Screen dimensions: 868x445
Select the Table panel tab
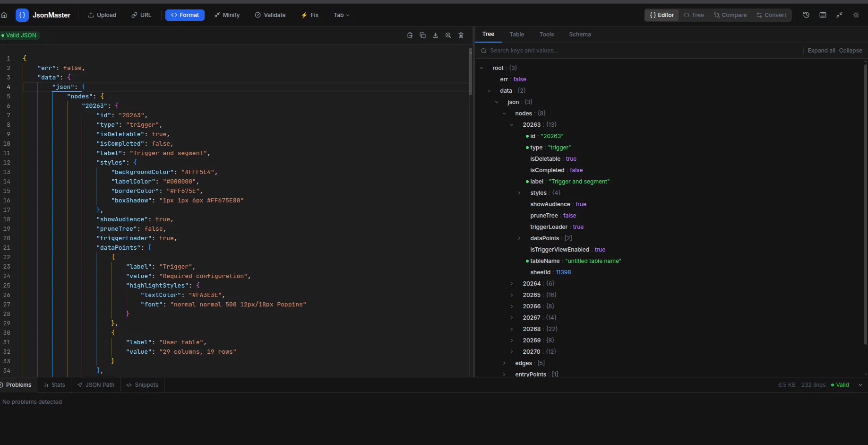[516, 35]
